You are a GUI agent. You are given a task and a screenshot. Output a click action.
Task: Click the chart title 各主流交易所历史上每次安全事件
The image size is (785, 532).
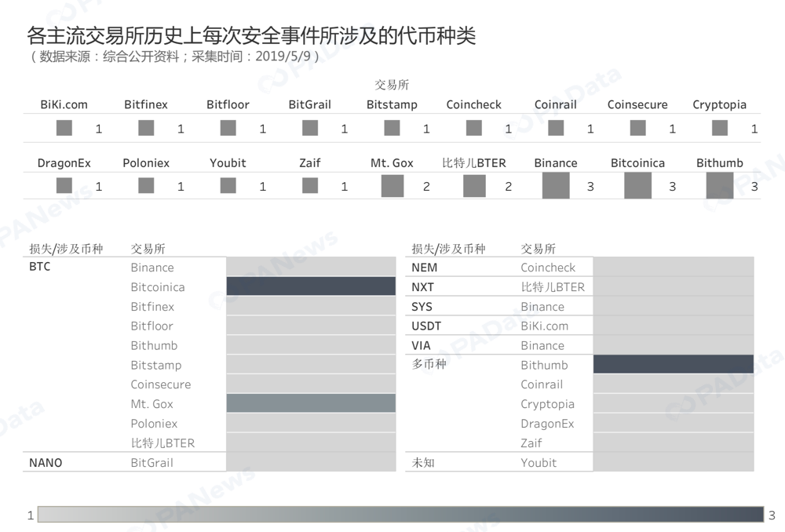251,35
